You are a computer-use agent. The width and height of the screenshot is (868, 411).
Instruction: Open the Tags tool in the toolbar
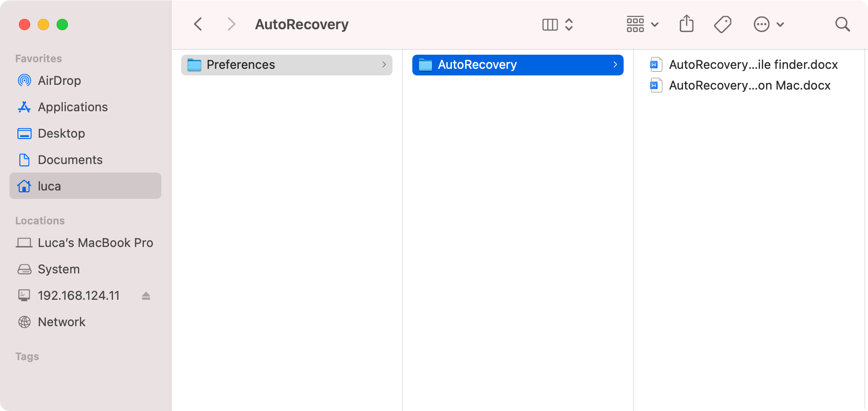(x=722, y=24)
